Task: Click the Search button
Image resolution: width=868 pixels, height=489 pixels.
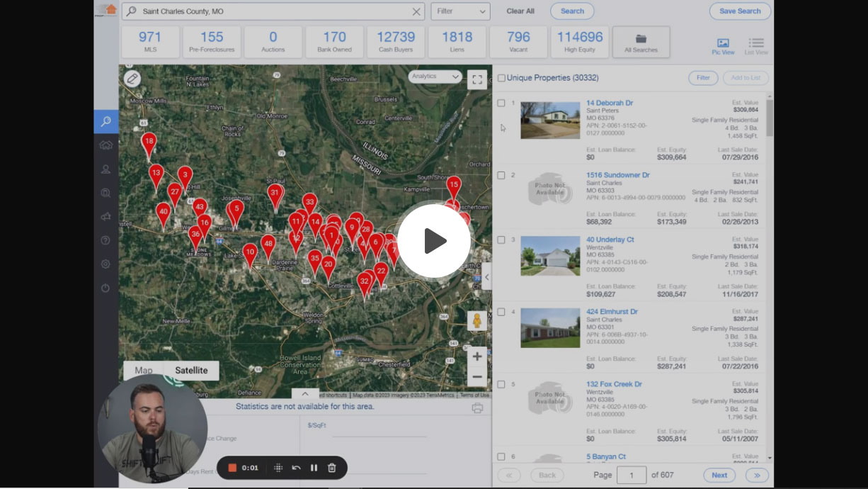Action: coord(572,11)
